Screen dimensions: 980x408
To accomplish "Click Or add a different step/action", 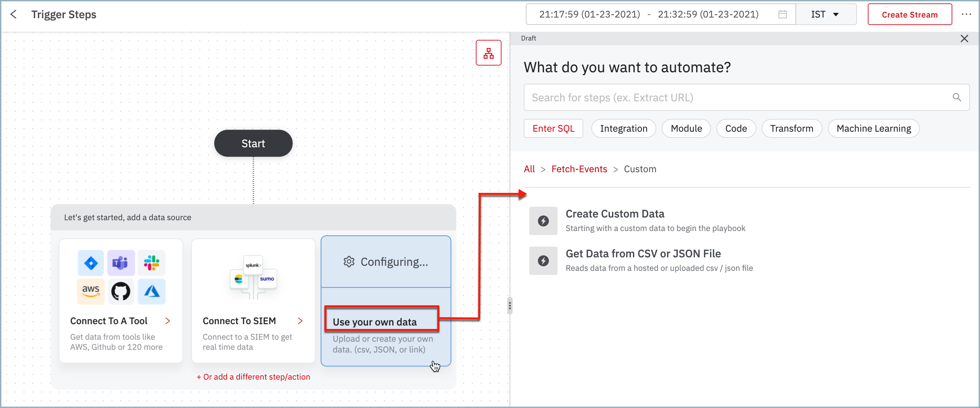I will click(253, 377).
